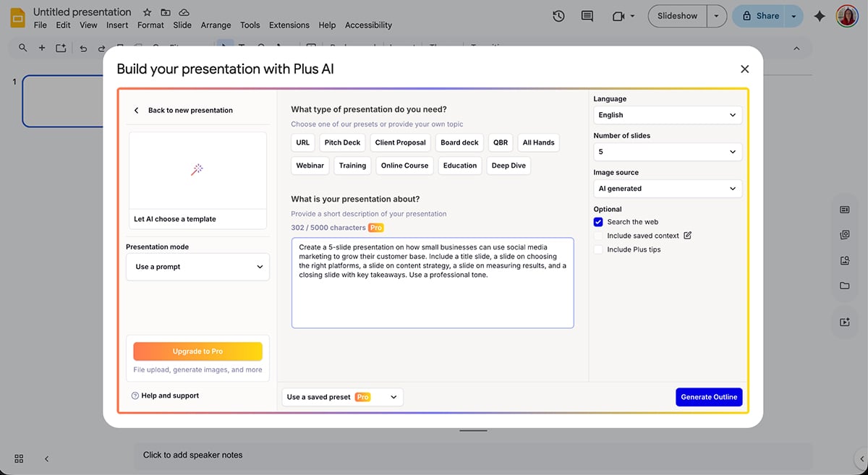Open the Language dropdown
Viewport: 868px width, 475px height.
point(668,115)
